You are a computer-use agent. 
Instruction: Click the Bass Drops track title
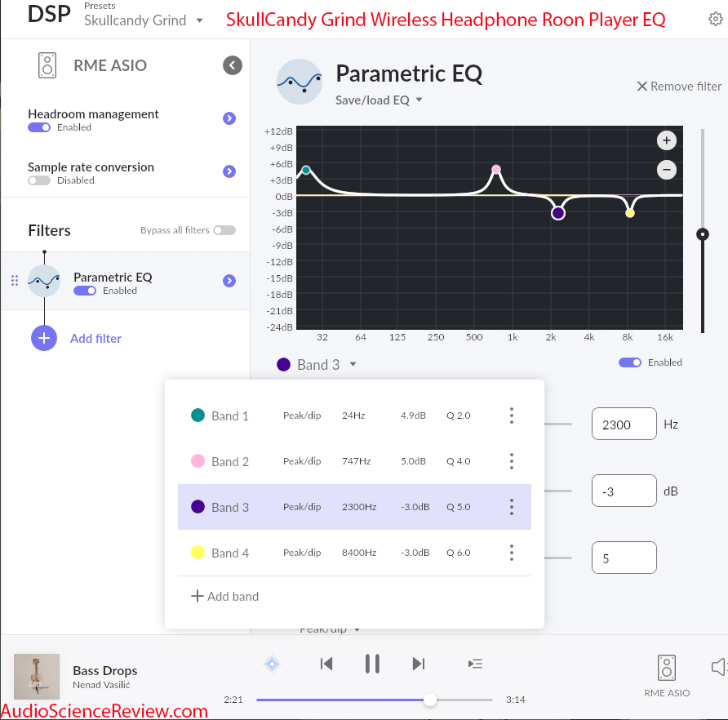click(105, 670)
